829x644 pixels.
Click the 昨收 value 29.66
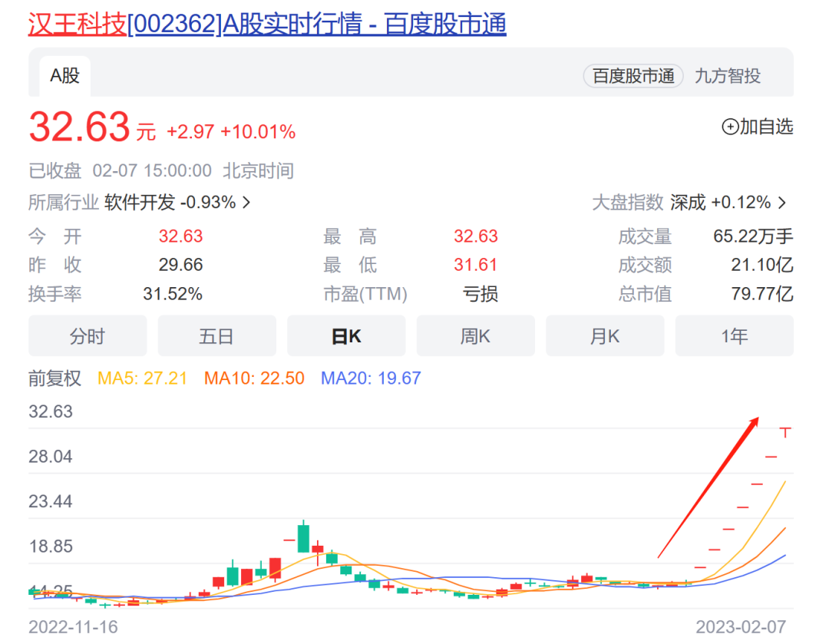click(x=181, y=265)
